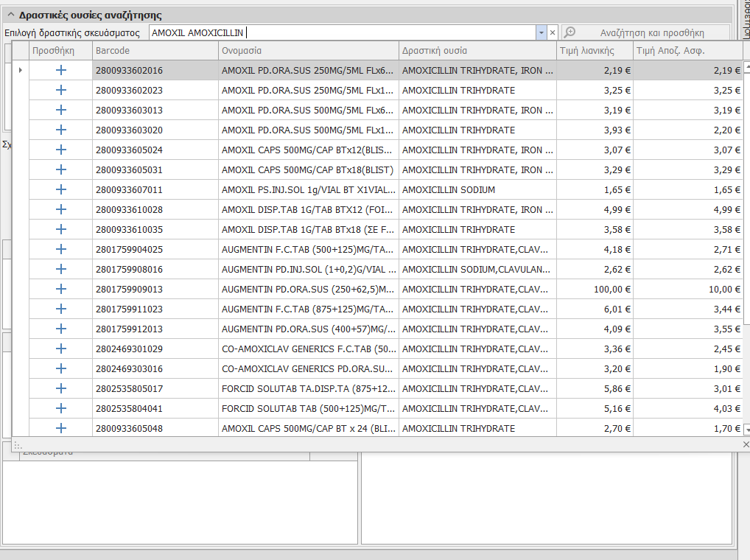
Task: Close the dropdown popup with bottom-right X
Action: click(x=745, y=444)
